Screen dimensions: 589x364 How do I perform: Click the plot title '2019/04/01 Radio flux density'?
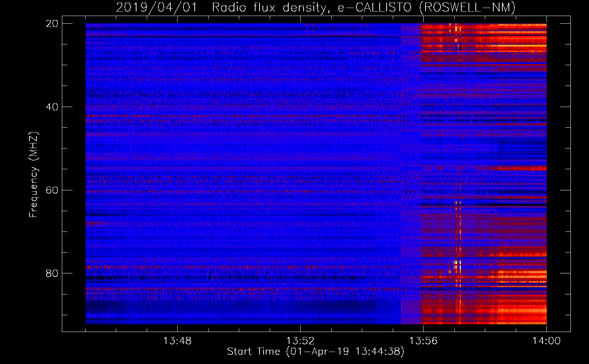pyautogui.click(x=316, y=8)
